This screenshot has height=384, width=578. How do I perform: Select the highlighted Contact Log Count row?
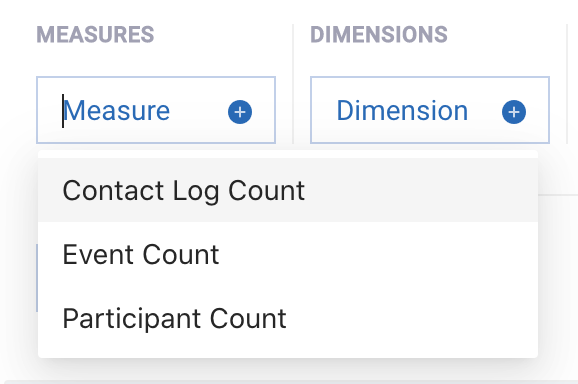288,190
